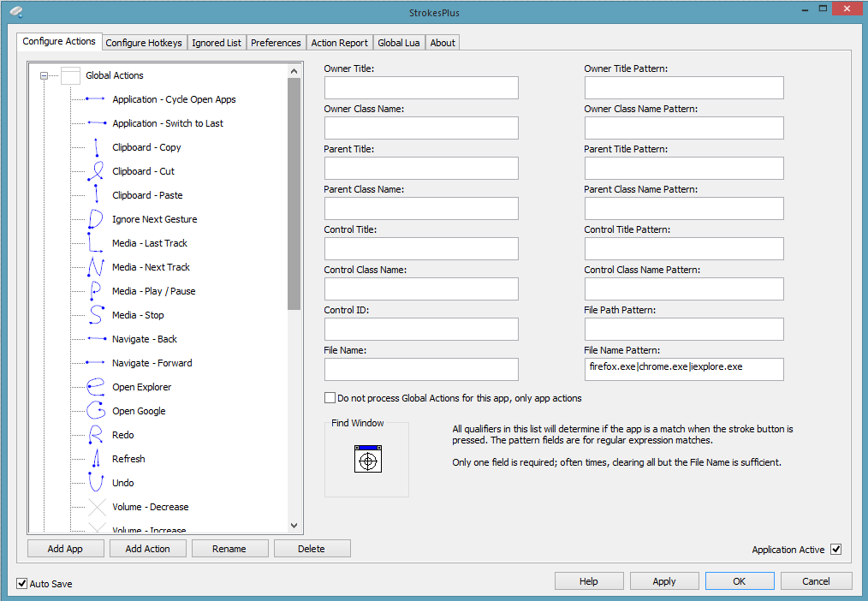
Task: Toggle the Auto Save checkbox
Action: (x=21, y=583)
